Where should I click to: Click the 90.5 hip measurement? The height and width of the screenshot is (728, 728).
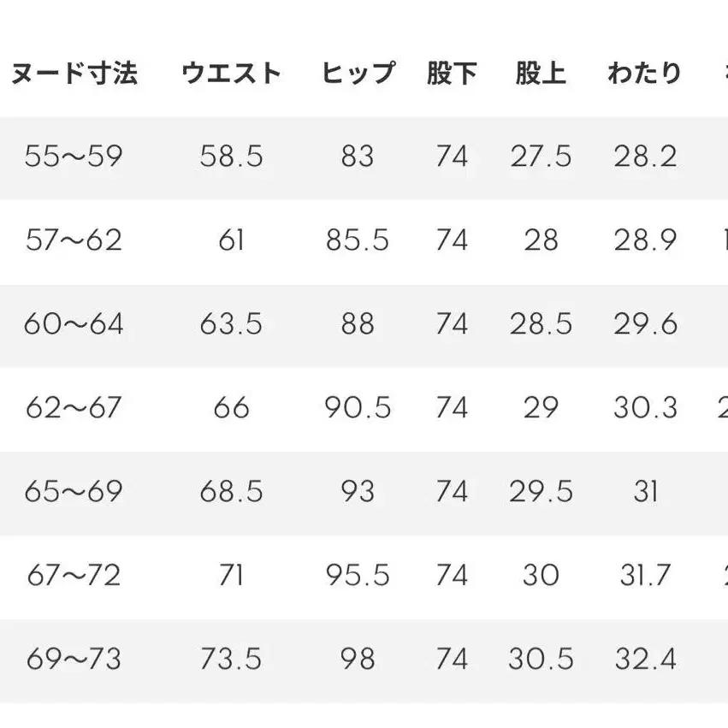(358, 408)
